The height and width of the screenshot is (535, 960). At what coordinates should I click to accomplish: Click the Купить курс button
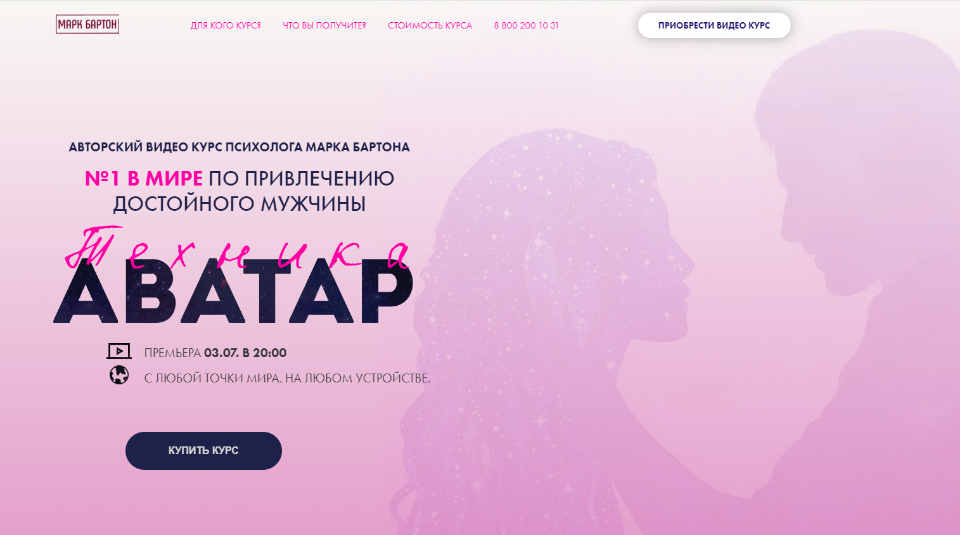203,451
